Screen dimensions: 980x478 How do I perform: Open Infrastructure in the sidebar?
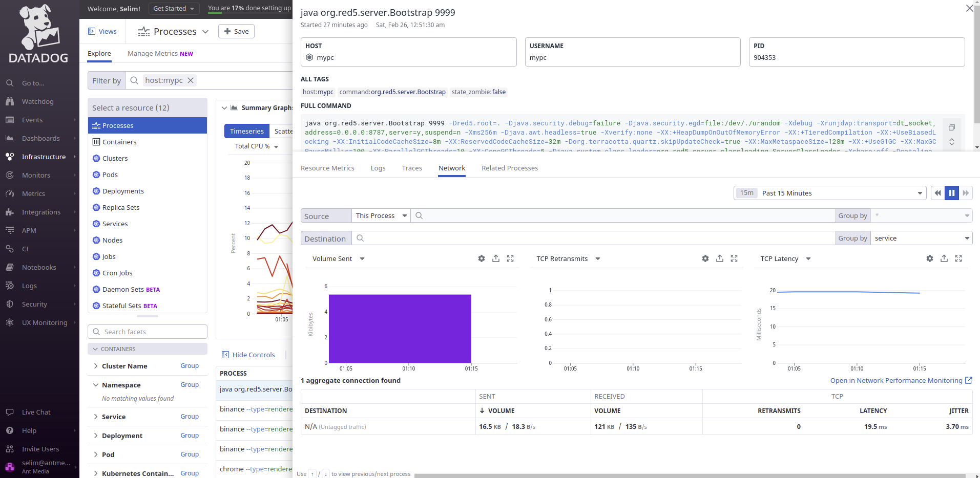tap(40, 157)
